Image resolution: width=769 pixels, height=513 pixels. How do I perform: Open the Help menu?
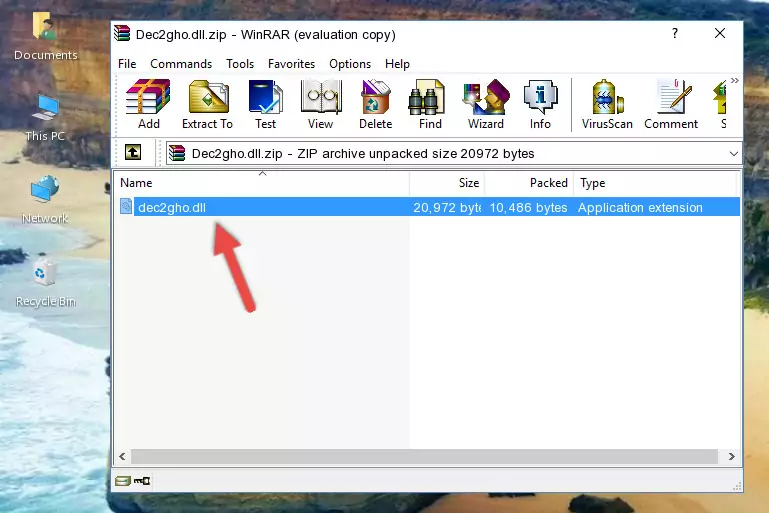click(x=397, y=64)
